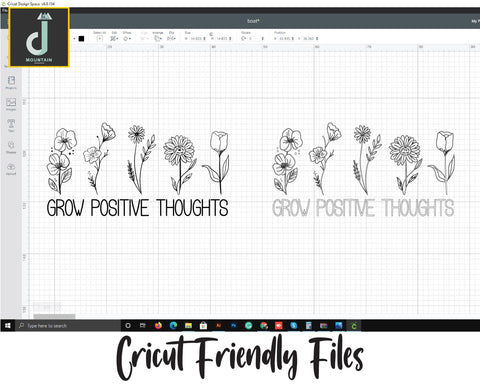Image resolution: width=480 pixels, height=384 pixels.
Task: Select the black flower artwork on the canvas
Action: pyautogui.click(x=137, y=159)
